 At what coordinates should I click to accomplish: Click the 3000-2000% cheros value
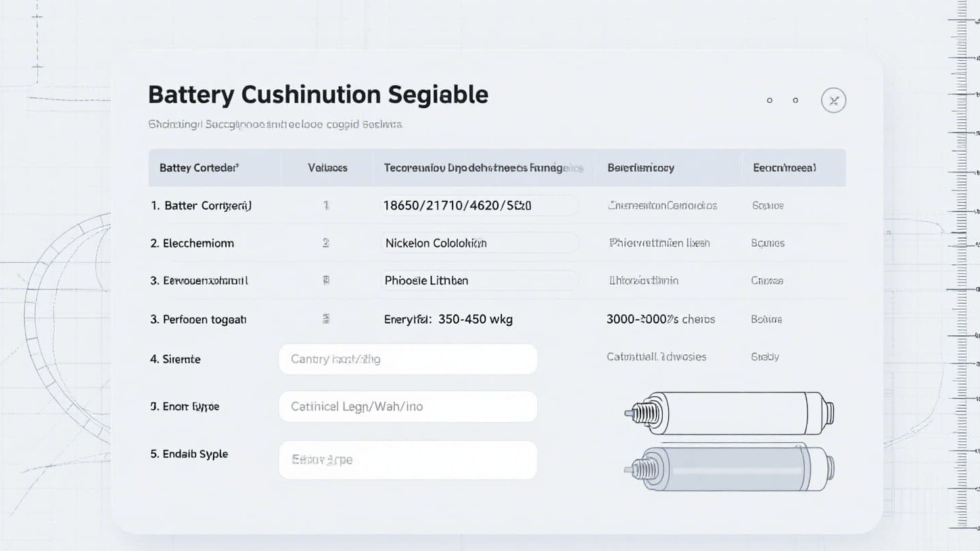660,319
